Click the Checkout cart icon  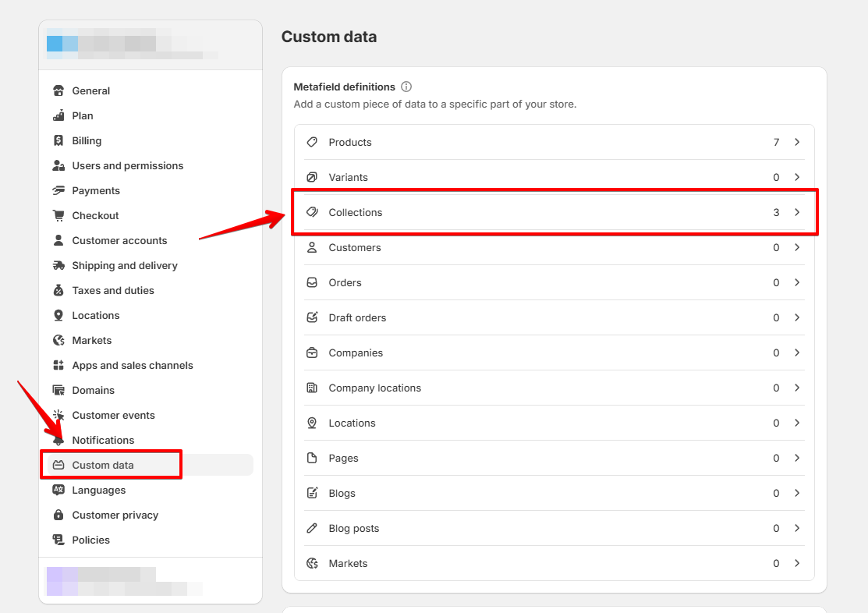point(58,215)
